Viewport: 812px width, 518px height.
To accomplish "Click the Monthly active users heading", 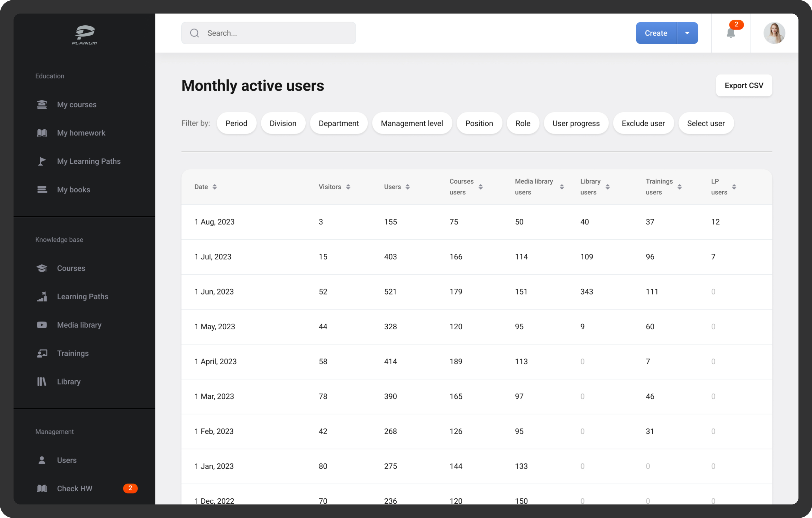I will pyautogui.click(x=253, y=86).
